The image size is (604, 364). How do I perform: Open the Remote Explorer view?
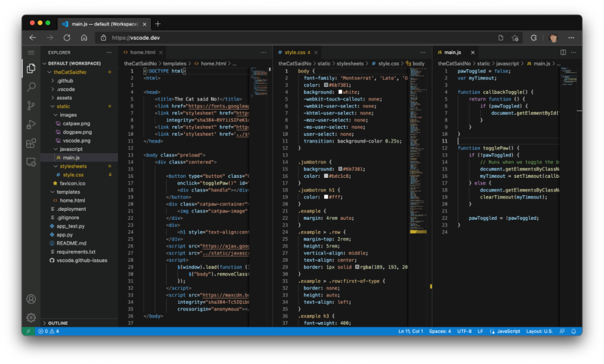click(31, 161)
